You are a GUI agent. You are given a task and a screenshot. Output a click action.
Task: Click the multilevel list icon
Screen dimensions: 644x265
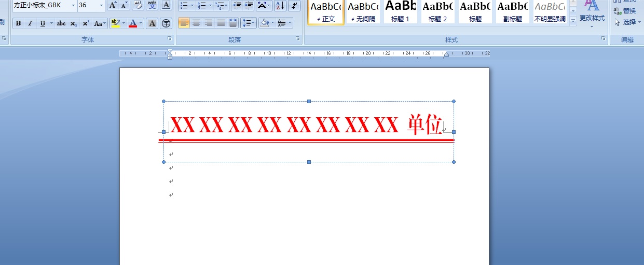[x=220, y=5]
